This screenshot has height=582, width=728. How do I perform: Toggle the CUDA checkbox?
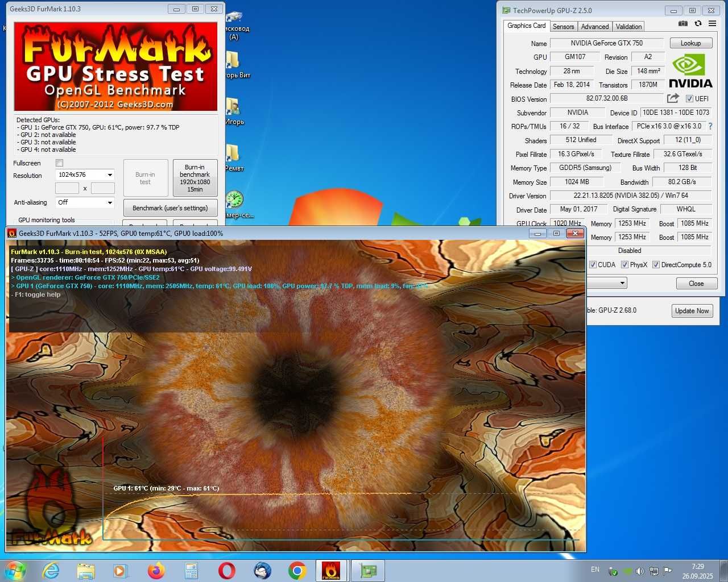pyautogui.click(x=593, y=264)
